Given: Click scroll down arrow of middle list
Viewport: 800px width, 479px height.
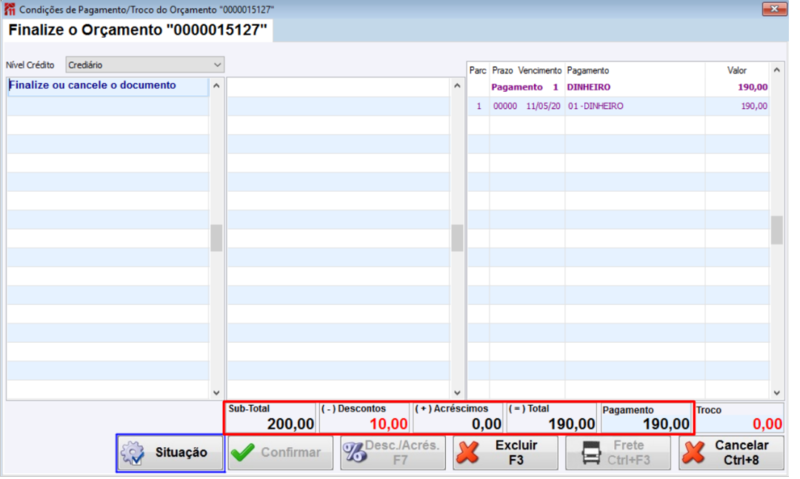Looking at the screenshot, I should (x=457, y=392).
